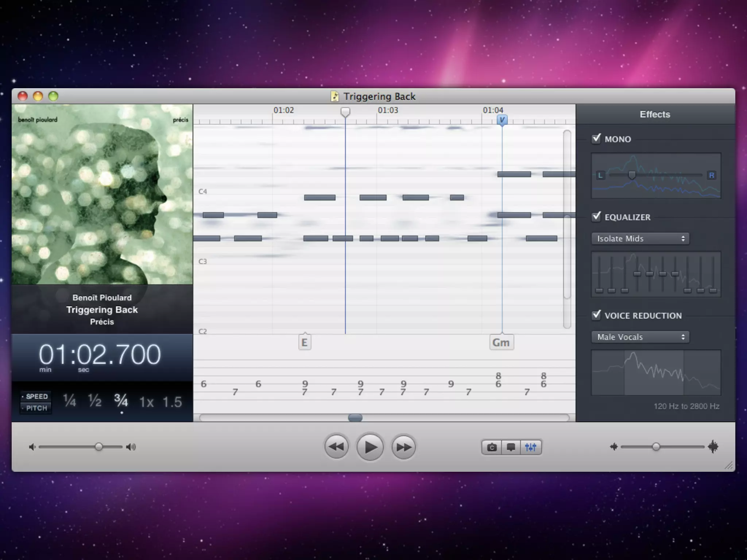Click the small waveform zoom-out icon
This screenshot has height=560, width=747.
click(x=614, y=447)
